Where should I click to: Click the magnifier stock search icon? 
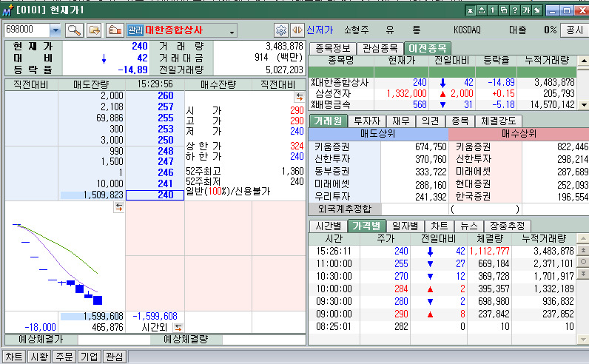pyautogui.click(x=74, y=30)
